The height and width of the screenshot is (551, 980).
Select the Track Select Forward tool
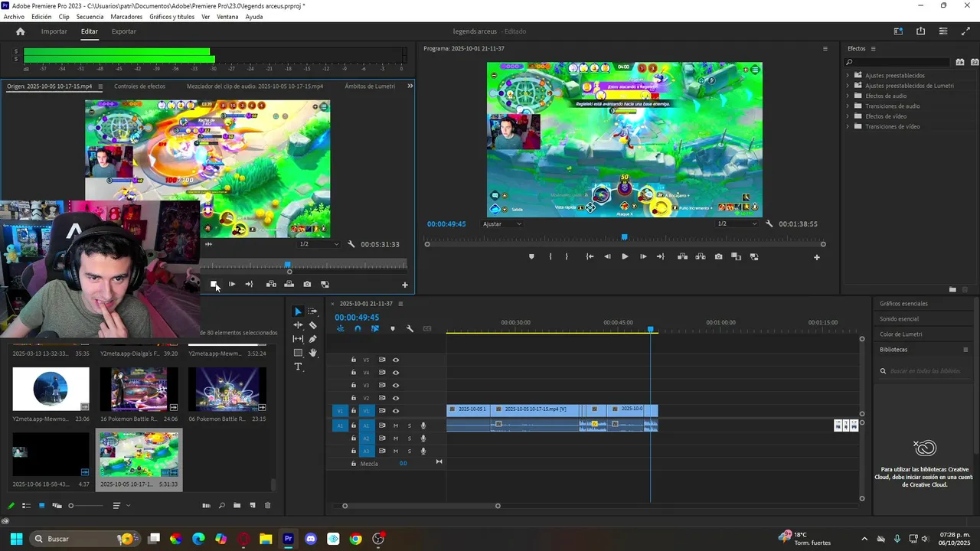coord(312,311)
